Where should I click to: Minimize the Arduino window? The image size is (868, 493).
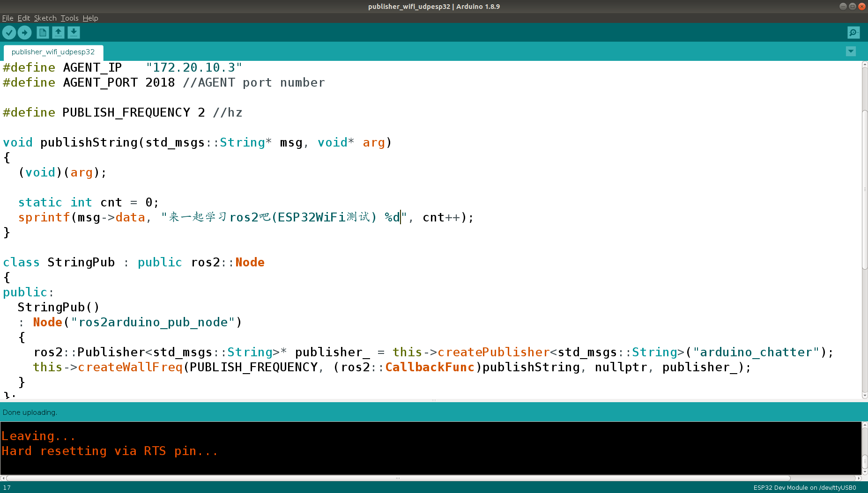point(843,7)
